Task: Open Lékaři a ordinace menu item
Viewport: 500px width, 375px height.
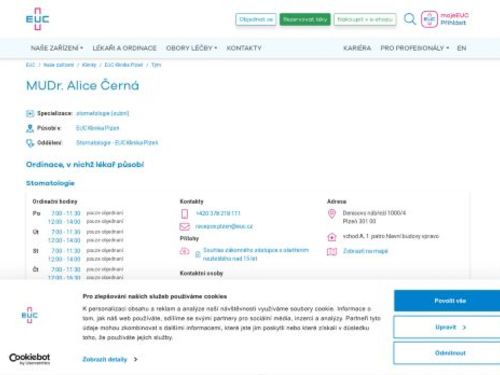Action: [x=124, y=48]
